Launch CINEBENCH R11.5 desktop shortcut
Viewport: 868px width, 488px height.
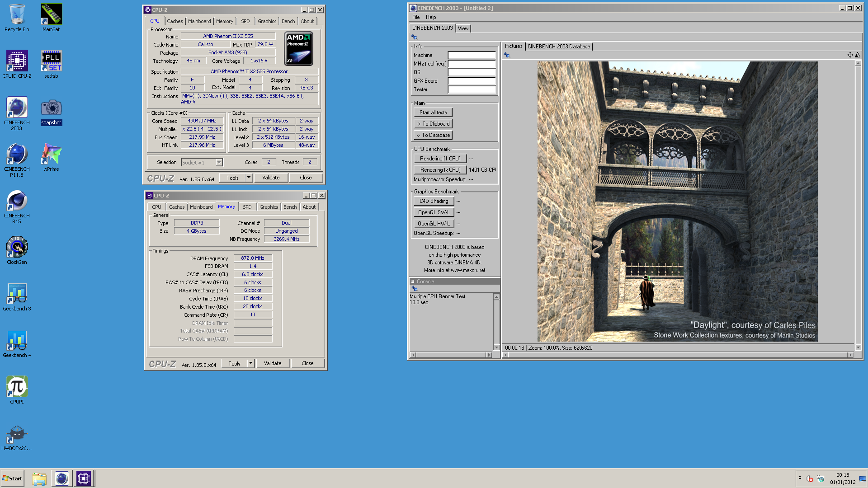17,160
